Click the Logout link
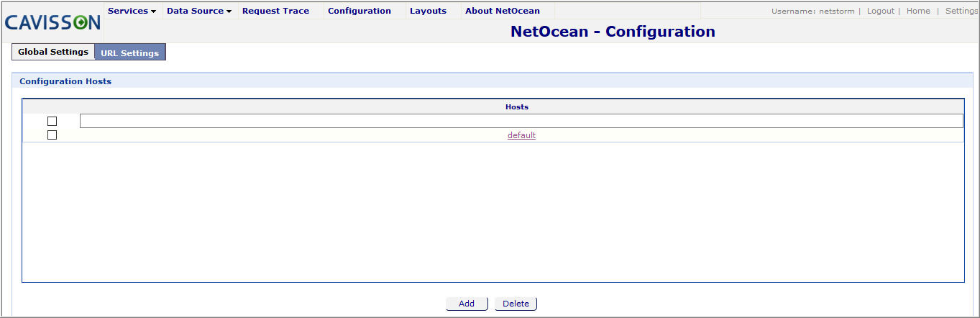 pyautogui.click(x=881, y=11)
